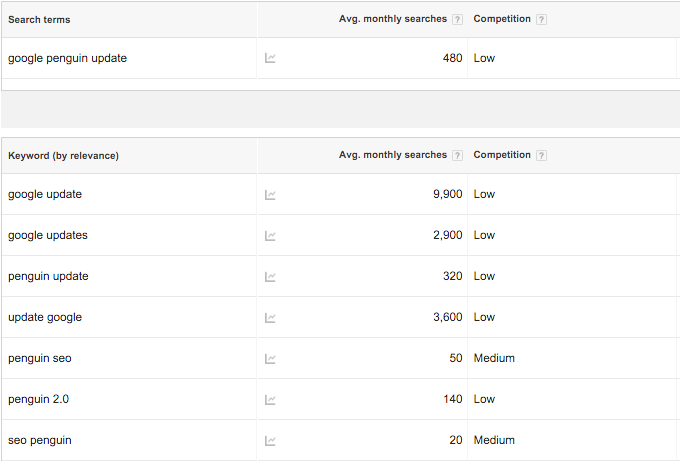
Task: Click the 3,600 monthly searches value
Action: click(448, 317)
